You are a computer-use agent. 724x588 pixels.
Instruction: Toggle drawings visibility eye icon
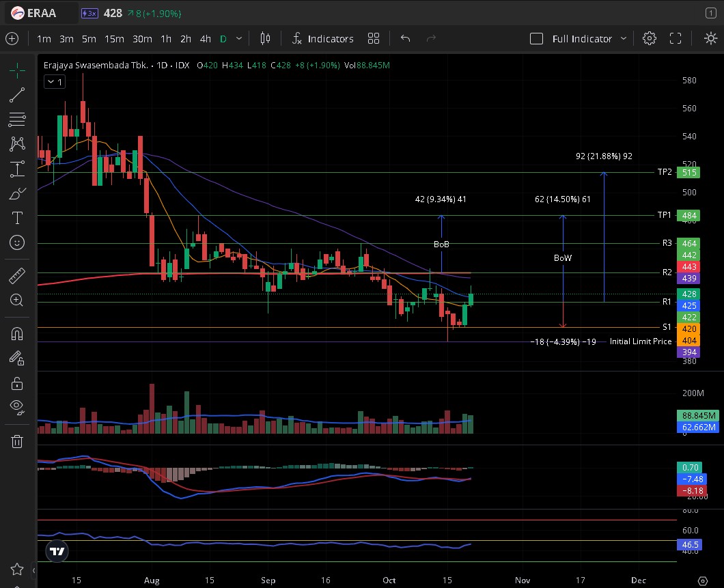17,407
